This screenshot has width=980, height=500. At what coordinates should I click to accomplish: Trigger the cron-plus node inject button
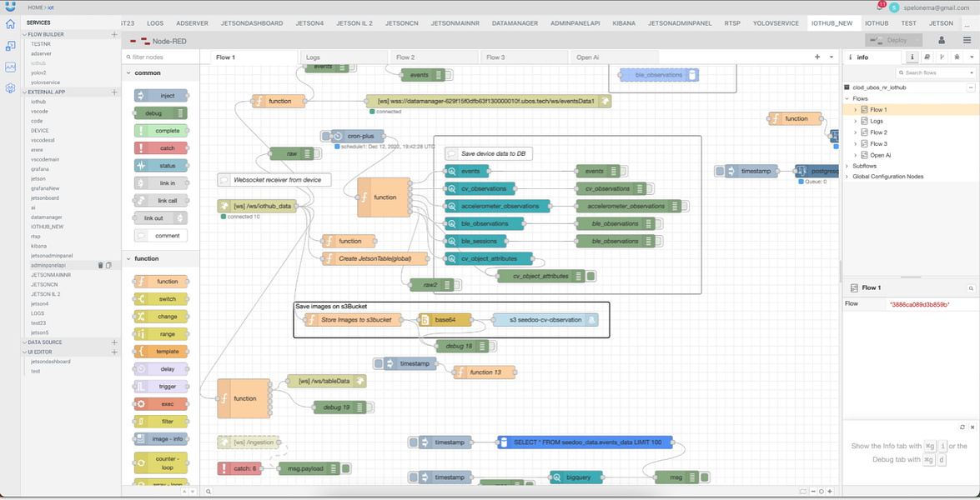325,136
